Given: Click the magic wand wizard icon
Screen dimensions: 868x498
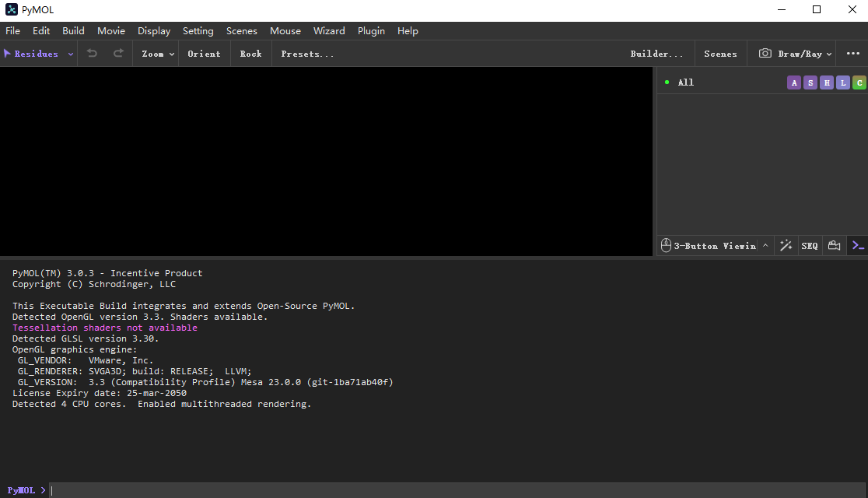Looking at the screenshot, I should [786, 246].
